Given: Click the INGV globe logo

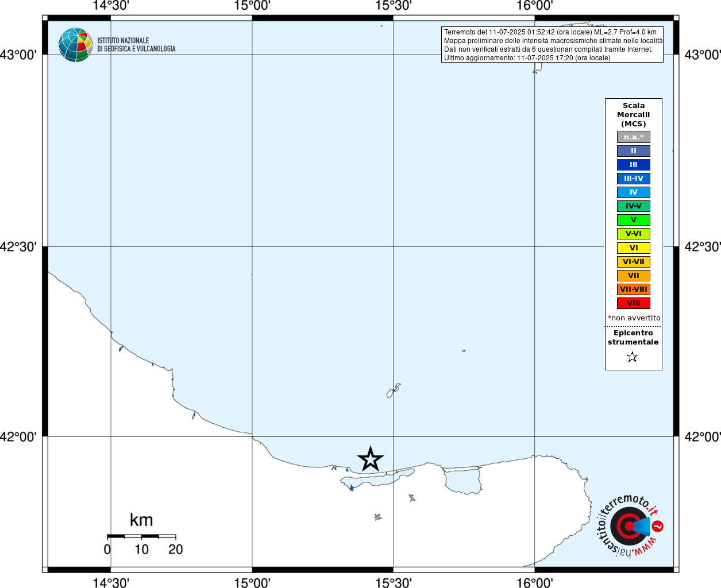Looking at the screenshot, I should point(75,45).
